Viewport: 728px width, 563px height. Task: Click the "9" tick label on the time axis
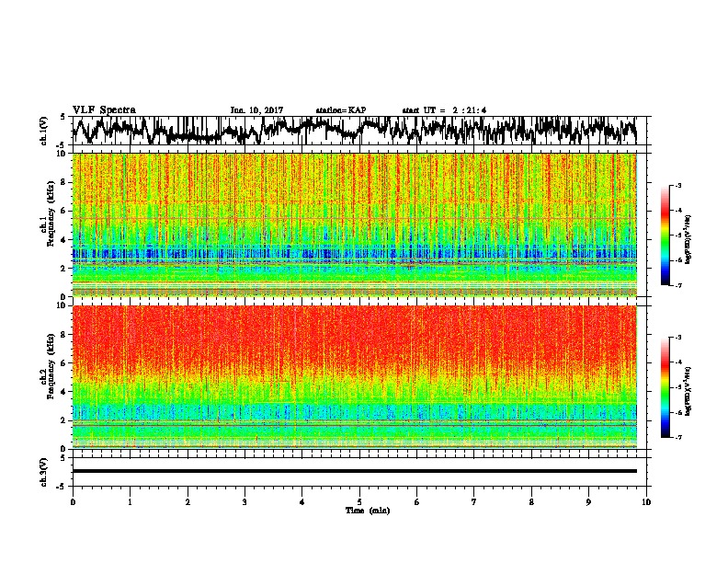588,502
